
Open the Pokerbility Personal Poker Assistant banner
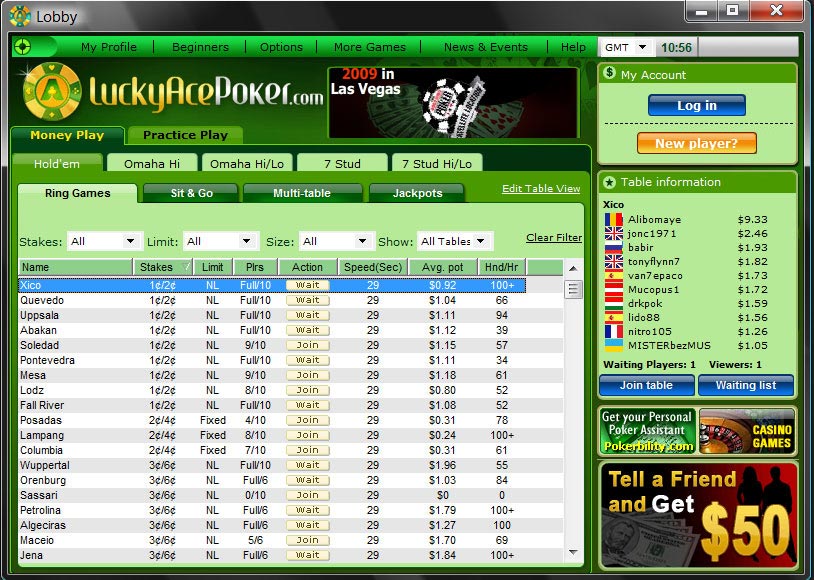coord(648,431)
